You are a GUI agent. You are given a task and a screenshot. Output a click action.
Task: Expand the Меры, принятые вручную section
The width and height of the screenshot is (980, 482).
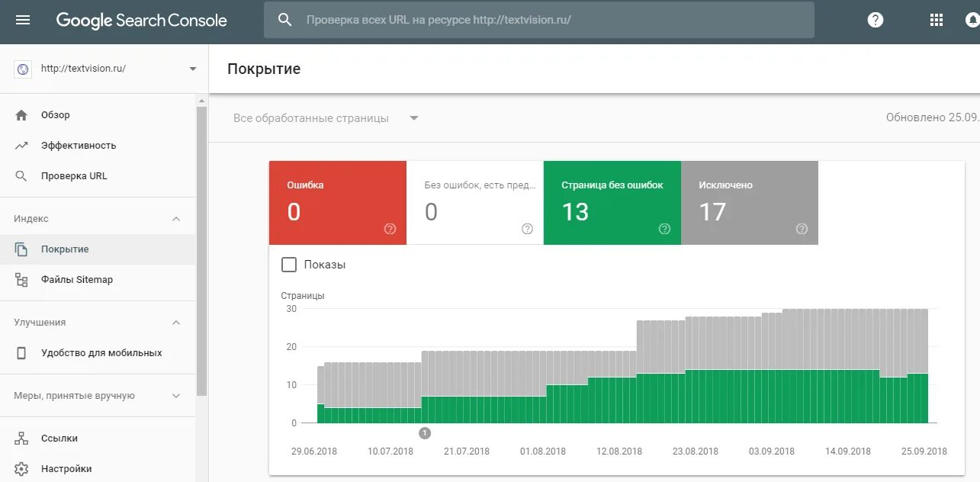[176, 396]
